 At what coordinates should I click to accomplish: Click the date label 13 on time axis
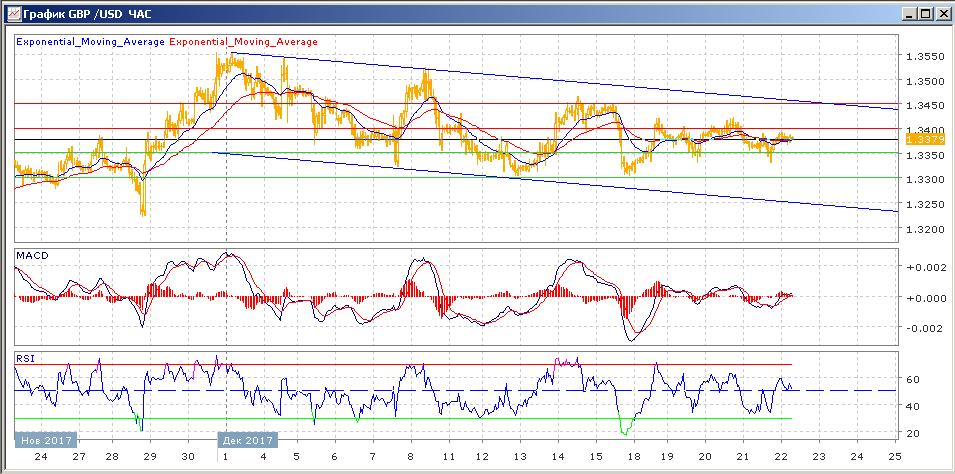[x=520, y=457]
